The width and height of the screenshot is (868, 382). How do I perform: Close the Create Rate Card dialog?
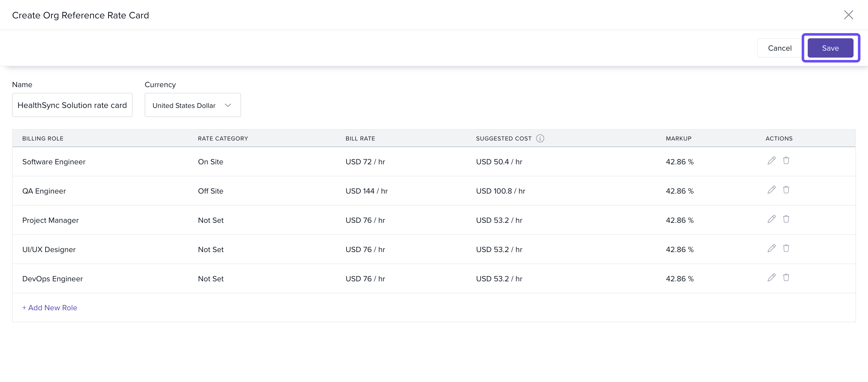848,15
